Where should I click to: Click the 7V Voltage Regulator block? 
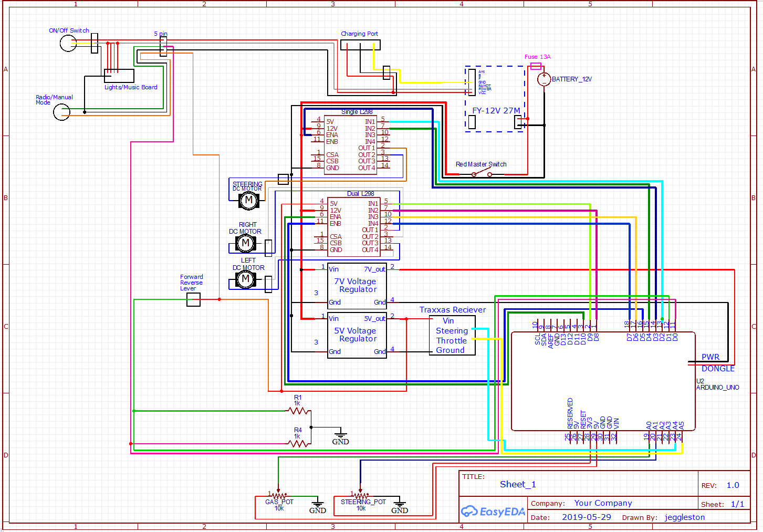357,286
